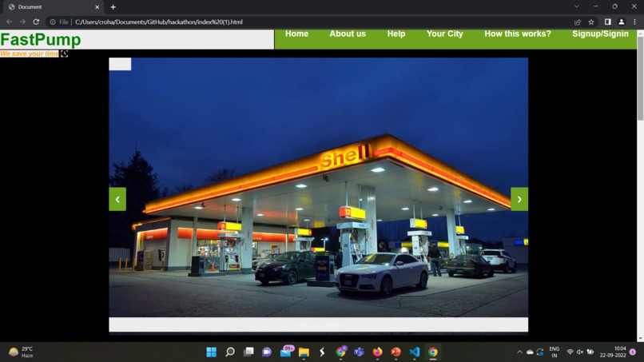Click the scrollbar down arrow
This screenshot has width=644, height=362.
(640, 339)
